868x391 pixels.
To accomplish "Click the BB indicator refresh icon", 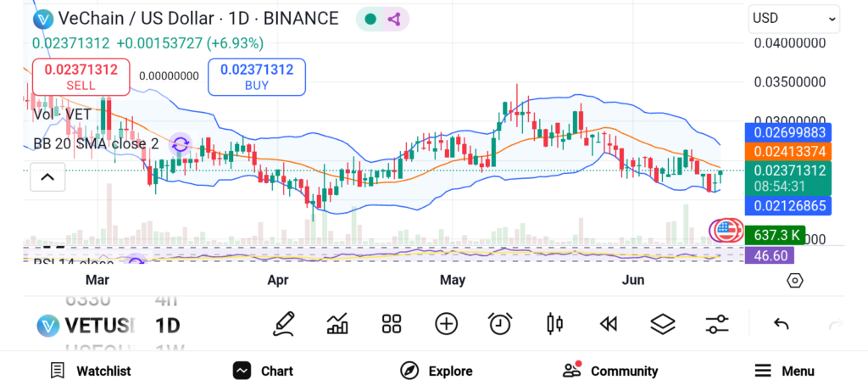I will pyautogui.click(x=181, y=145).
